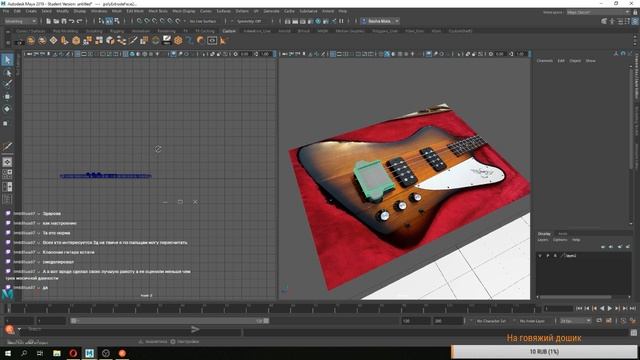Go to end of playback range
Screen dimensions: 640x360
[633, 309]
